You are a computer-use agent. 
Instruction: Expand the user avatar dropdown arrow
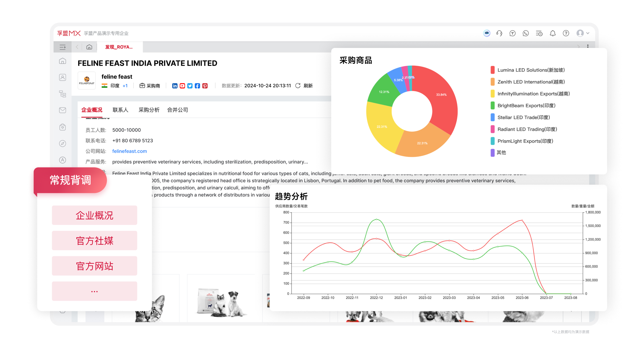click(x=588, y=33)
